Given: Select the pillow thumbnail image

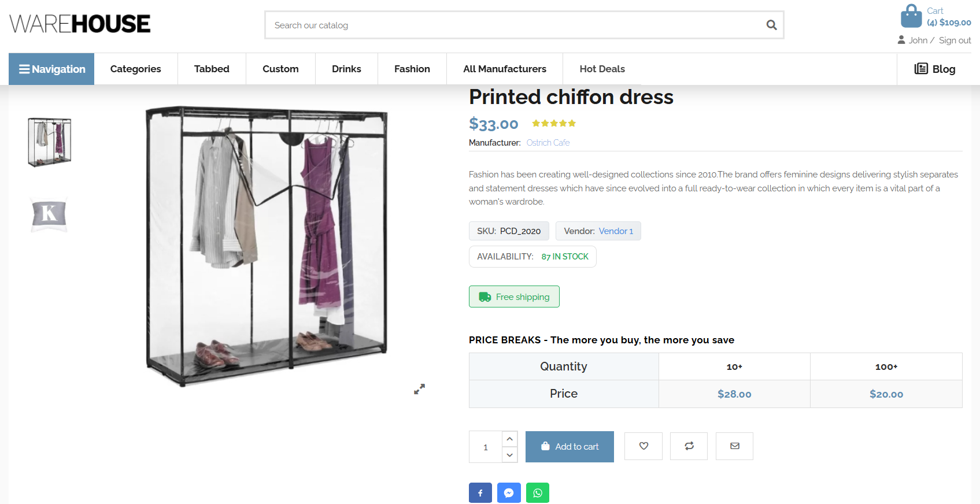Looking at the screenshot, I should [x=49, y=214].
